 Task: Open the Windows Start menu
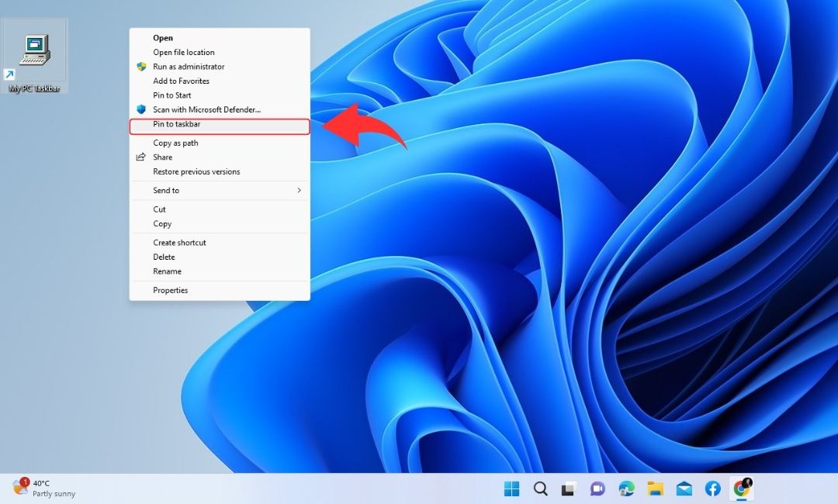[511, 488]
